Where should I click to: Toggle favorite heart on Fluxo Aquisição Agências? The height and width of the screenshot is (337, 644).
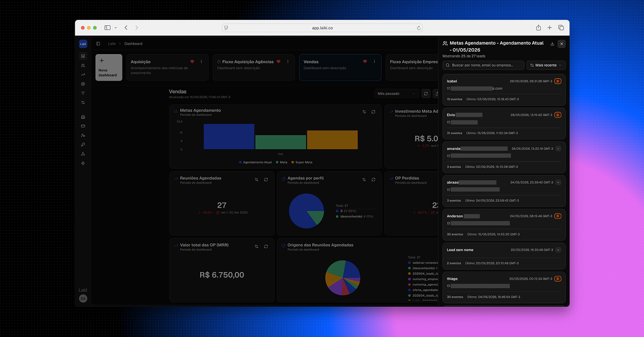tap(278, 62)
